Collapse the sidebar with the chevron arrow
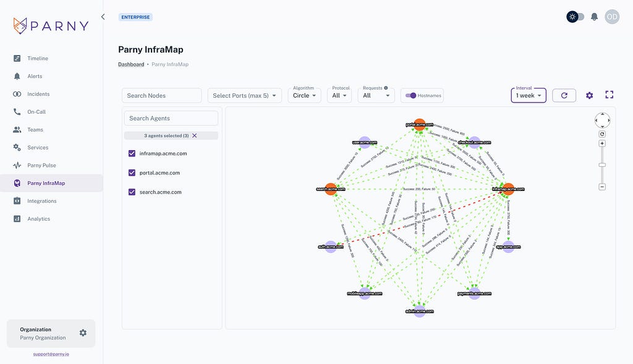 (103, 17)
